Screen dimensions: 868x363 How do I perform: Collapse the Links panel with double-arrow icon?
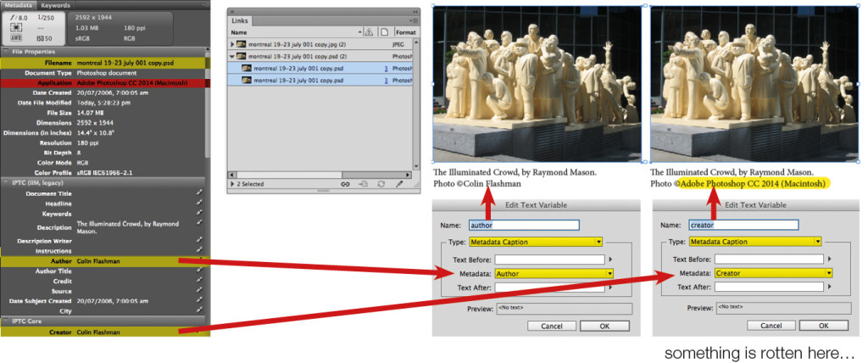(x=415, y=12)
